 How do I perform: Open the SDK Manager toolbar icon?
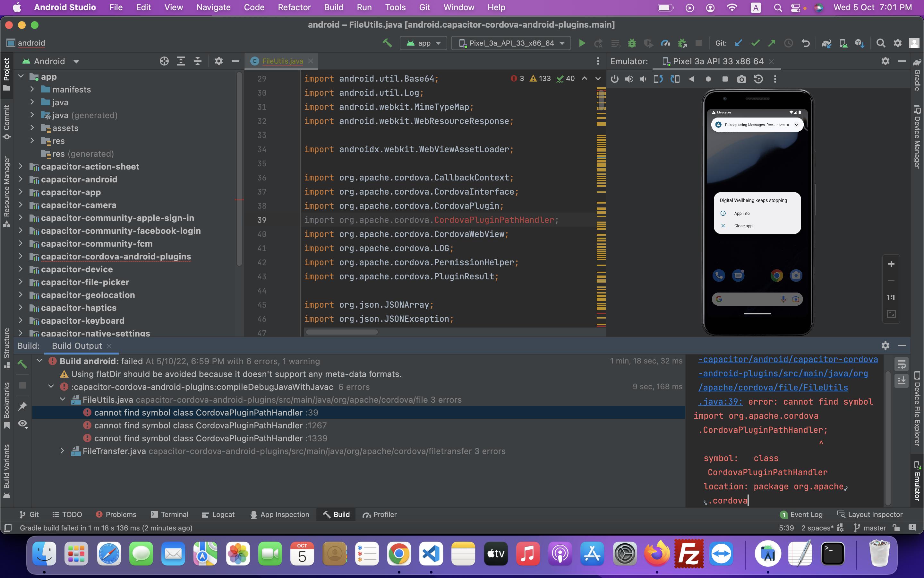[860, 43]
